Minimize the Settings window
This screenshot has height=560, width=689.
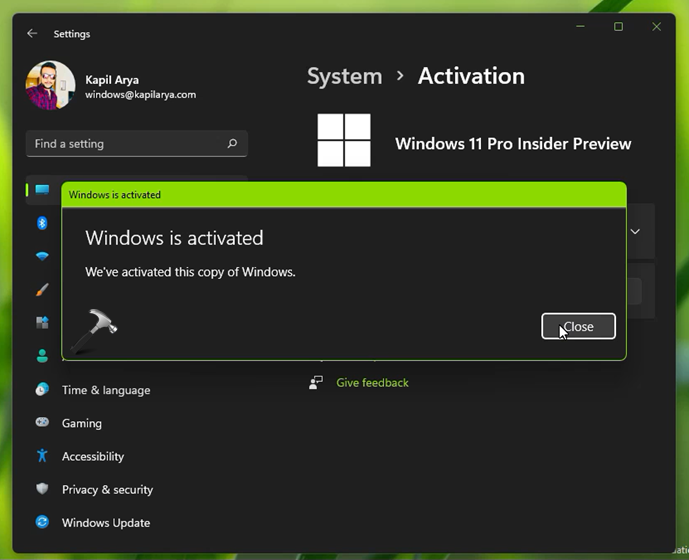click(x=580, y=26)
